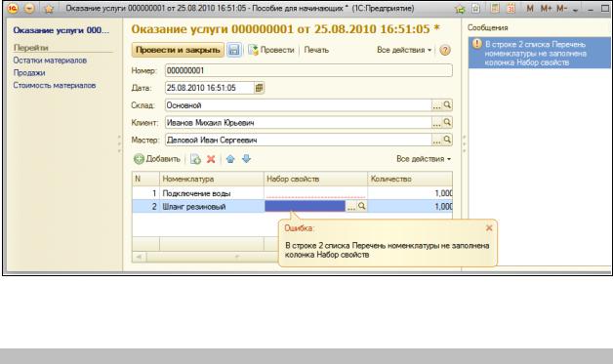
Task: Open the dropdown arrow button beside the 1C logo
Action: pyautogui.click(x=29, y=8)
